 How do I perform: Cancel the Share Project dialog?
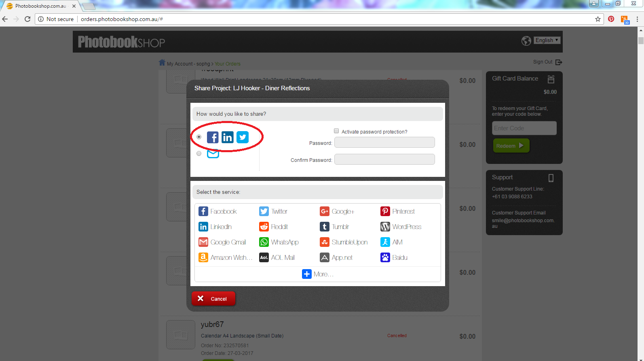pos(213,299)
